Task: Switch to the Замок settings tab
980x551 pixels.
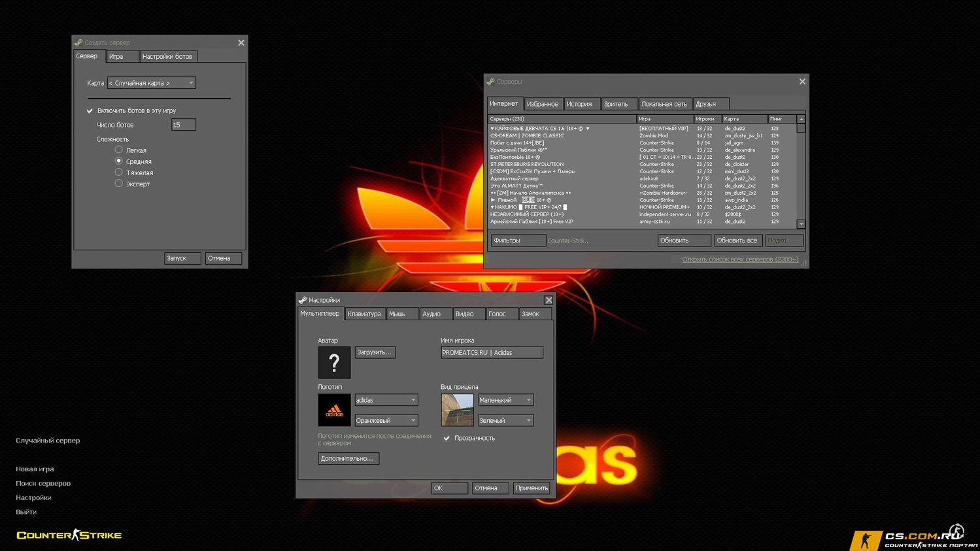Action: coord(535,314)
